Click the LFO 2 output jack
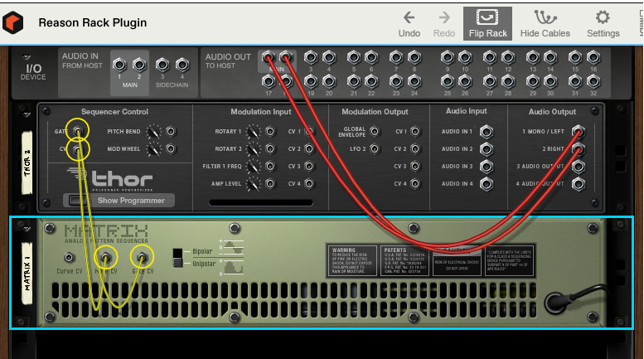Viewport: 644px width, 359px height. click(x=374, y=148)
